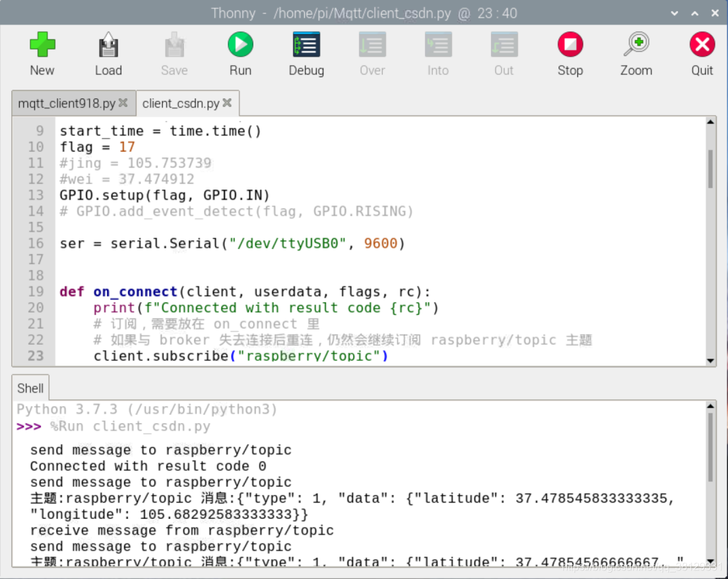Click the editor vertical scrollbar thumb
Viewport: 728px width, 579px height.
(x=710, y=168)
